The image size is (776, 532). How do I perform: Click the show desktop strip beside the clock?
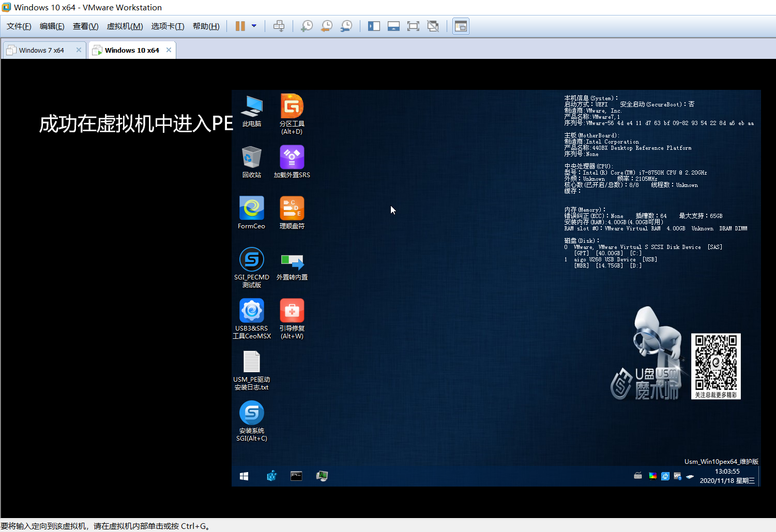point(759,476)
